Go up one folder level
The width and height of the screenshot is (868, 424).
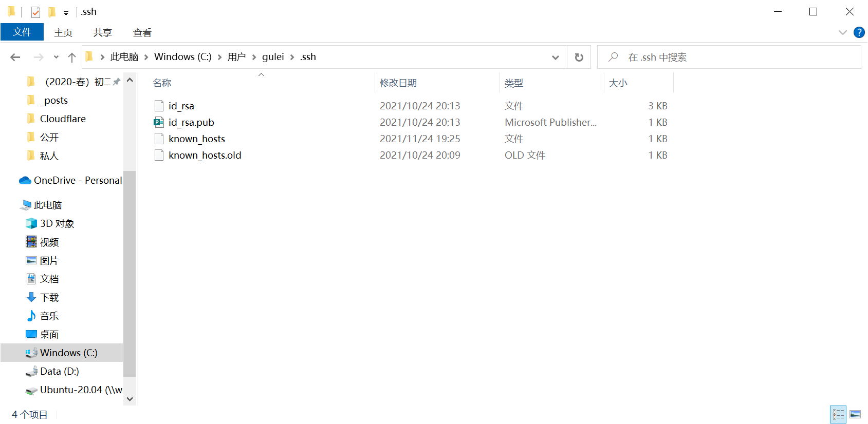72,57
